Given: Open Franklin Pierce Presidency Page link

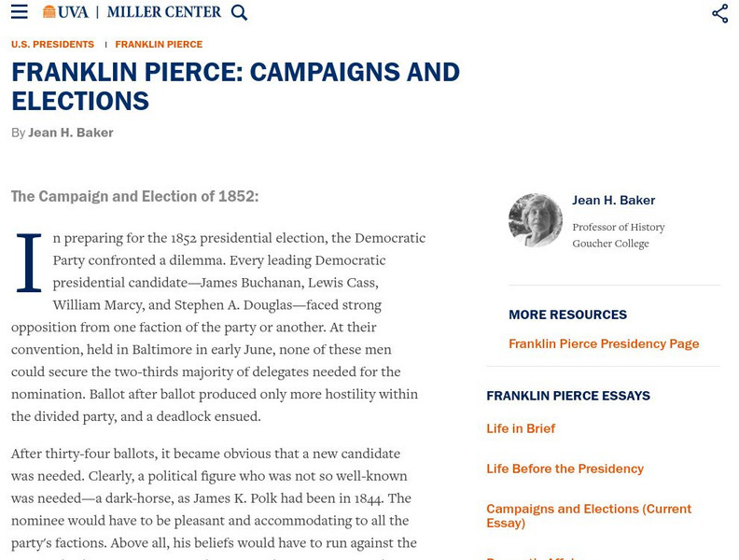Looking at the screenshot, I should point(604,343).
